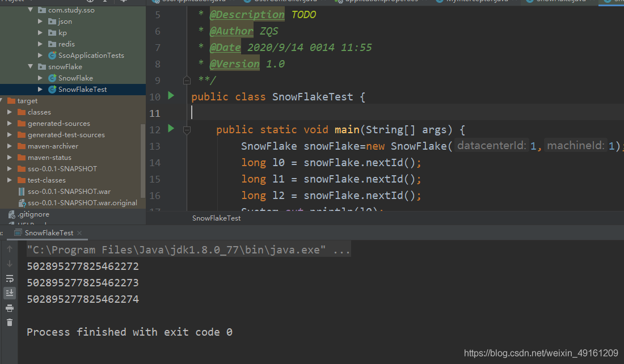
Task: Click the down stack trace arrow in Run panel
Action: [10, 264]
